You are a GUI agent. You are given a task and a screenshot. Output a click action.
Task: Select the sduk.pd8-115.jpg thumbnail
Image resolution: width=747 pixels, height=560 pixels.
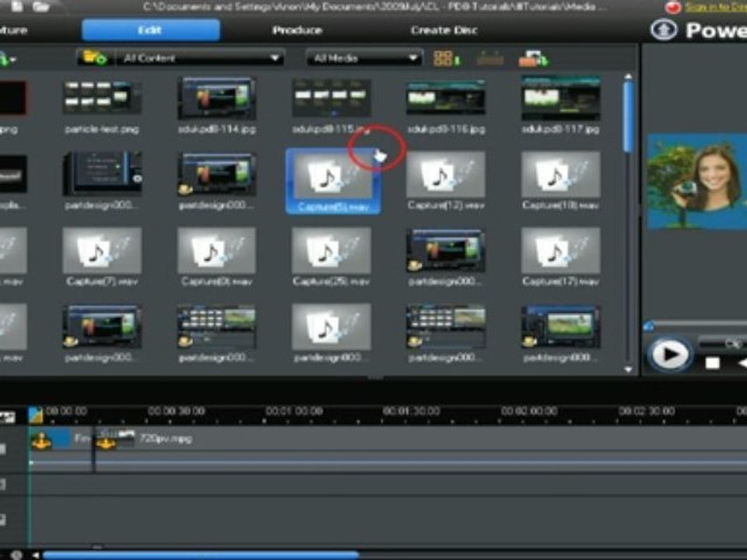coord(331,98)
